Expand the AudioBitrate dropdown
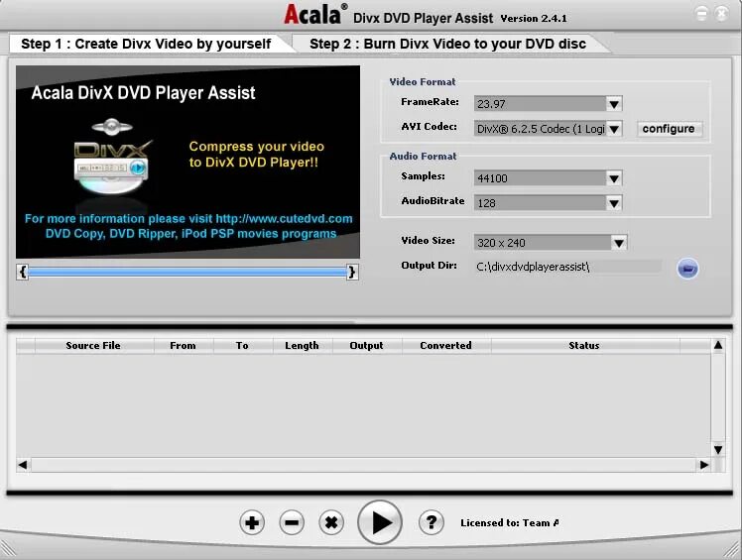742x560 pixels. coord(614,203)
